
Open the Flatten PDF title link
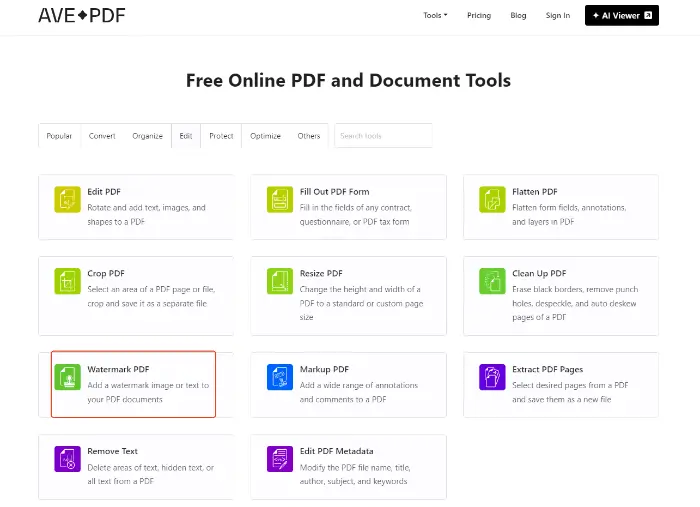click(x=535, y=192)
